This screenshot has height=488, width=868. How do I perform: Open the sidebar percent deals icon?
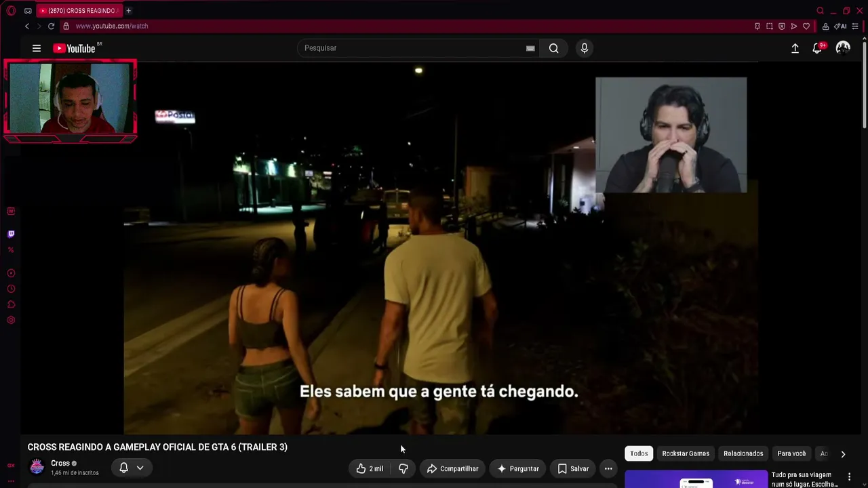(x=11, y=250)
